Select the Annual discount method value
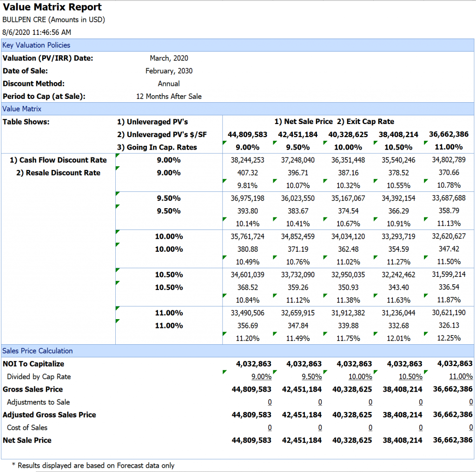Screen dimensions: 476x472 (169, 84)
